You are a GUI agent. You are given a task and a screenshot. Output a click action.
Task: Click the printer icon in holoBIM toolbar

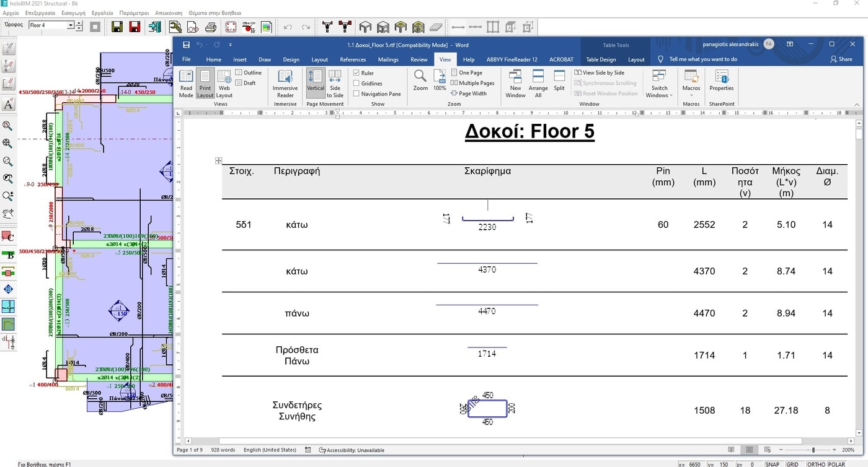coord(211,27)
